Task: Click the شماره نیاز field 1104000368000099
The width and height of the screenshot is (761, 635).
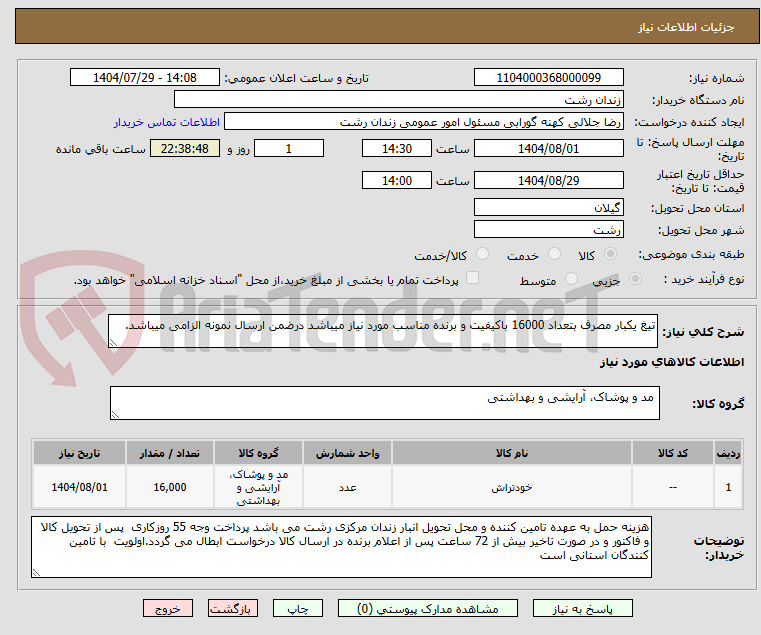Action: [548, 78]
